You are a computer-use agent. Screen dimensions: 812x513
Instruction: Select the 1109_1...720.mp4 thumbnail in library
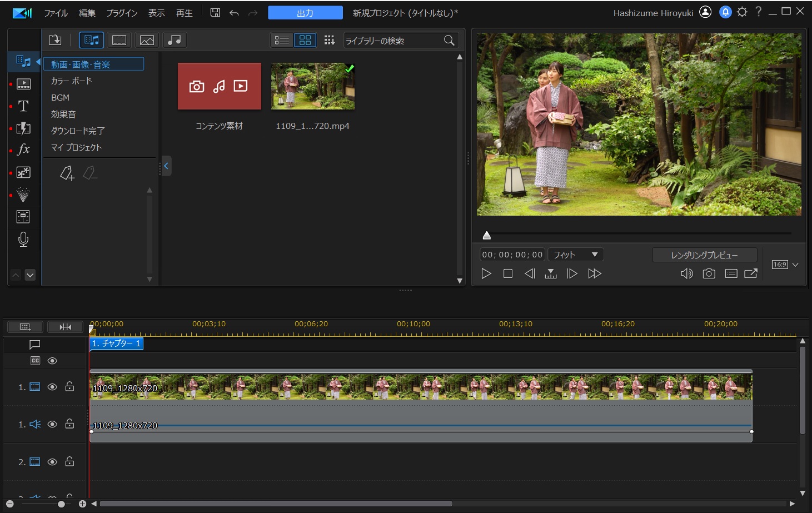tap(312, 87)
